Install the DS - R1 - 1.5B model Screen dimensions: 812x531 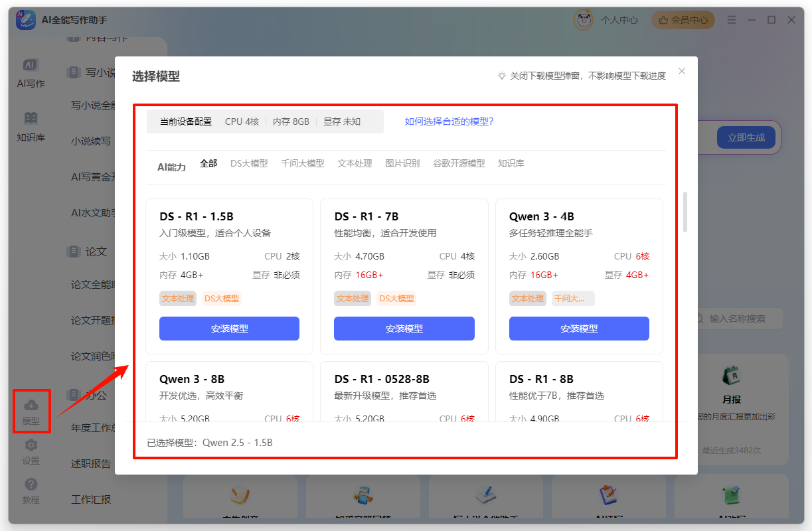tap(229, 329)
